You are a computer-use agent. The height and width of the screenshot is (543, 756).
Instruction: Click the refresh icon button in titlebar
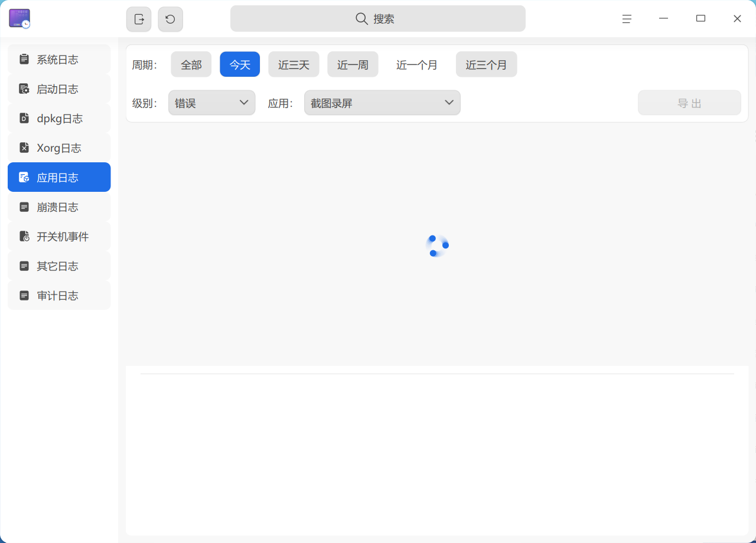170,19
